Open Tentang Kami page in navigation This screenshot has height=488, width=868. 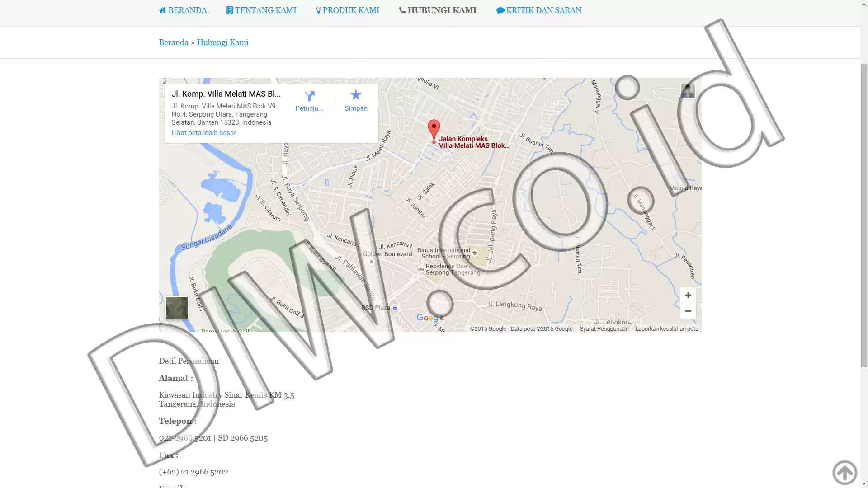pos(261,10)
